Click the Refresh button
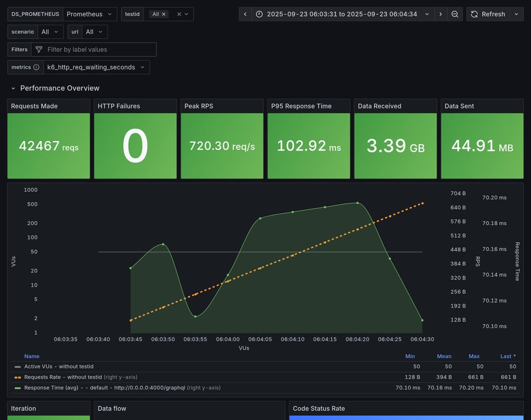The height and width of the screenshot is (420, 531). [488, 14]
